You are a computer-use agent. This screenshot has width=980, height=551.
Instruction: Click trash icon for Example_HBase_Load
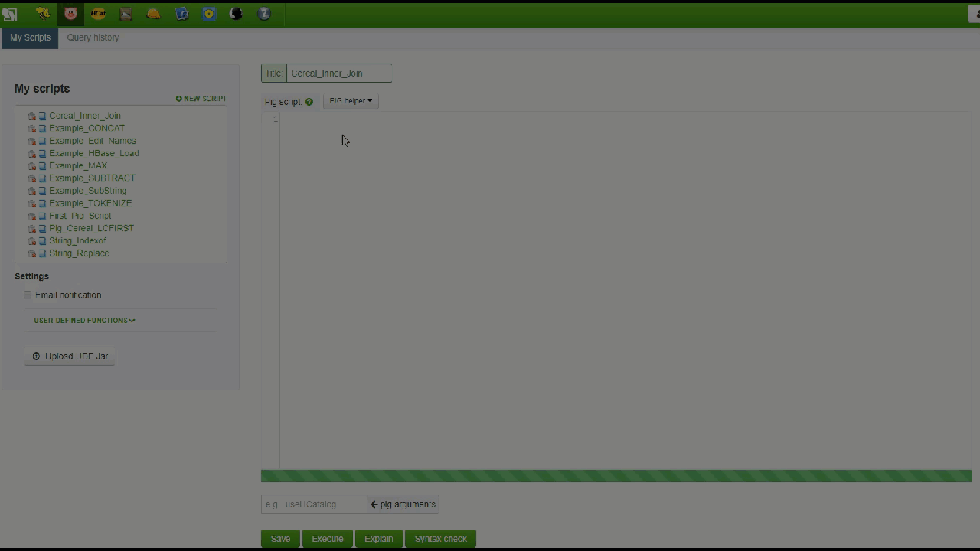[x=32, y=154]
